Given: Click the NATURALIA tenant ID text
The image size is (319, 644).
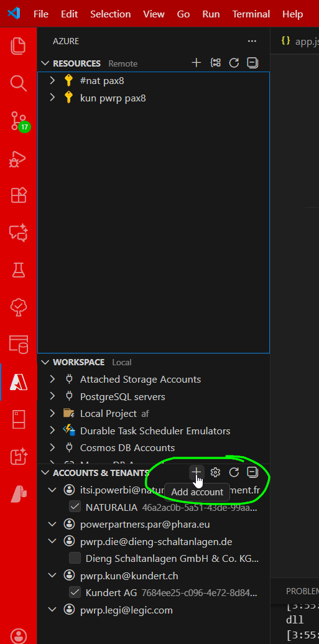Looking at the screenshot, I should point(200,508).
